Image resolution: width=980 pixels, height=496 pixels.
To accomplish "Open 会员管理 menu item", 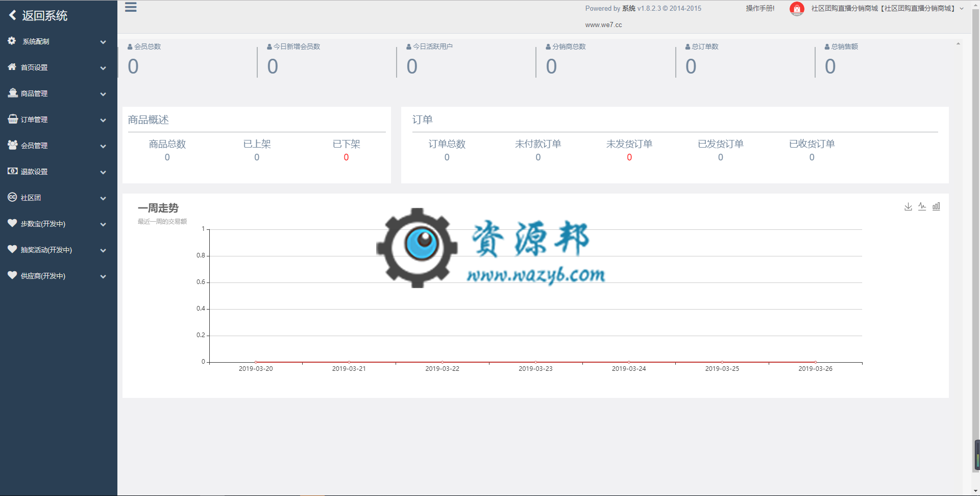I will (x=58, y=146).
